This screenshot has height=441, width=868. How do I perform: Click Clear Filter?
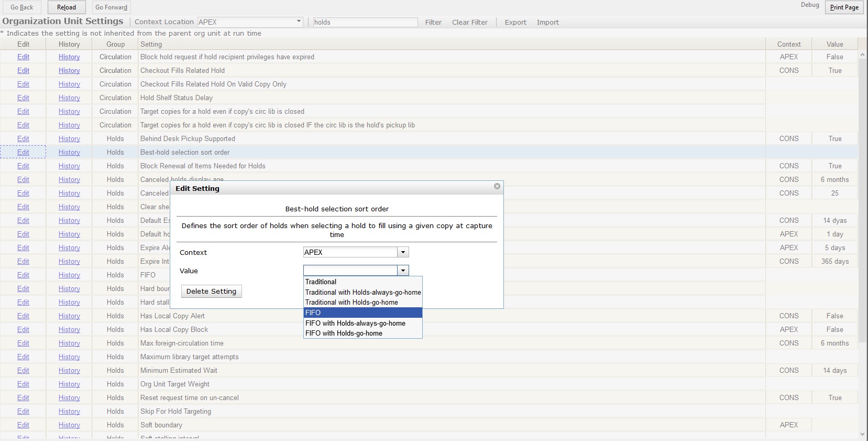coord(469,22)
